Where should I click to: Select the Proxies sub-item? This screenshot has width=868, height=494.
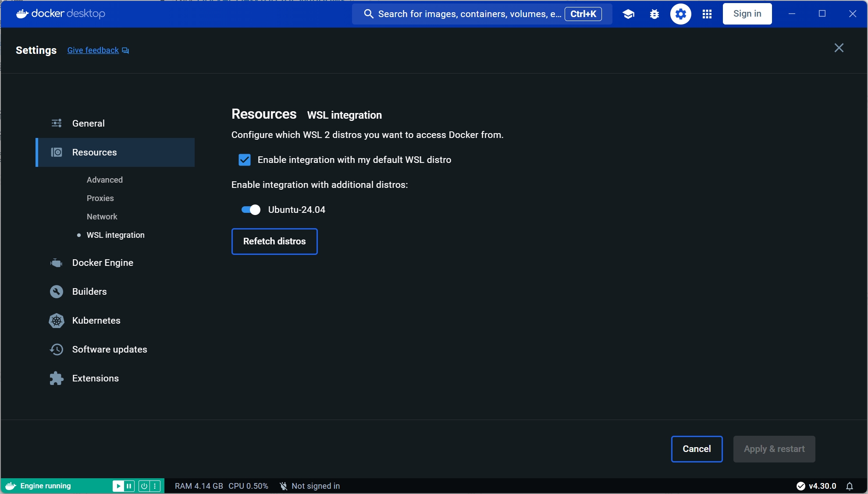point(100,198)
